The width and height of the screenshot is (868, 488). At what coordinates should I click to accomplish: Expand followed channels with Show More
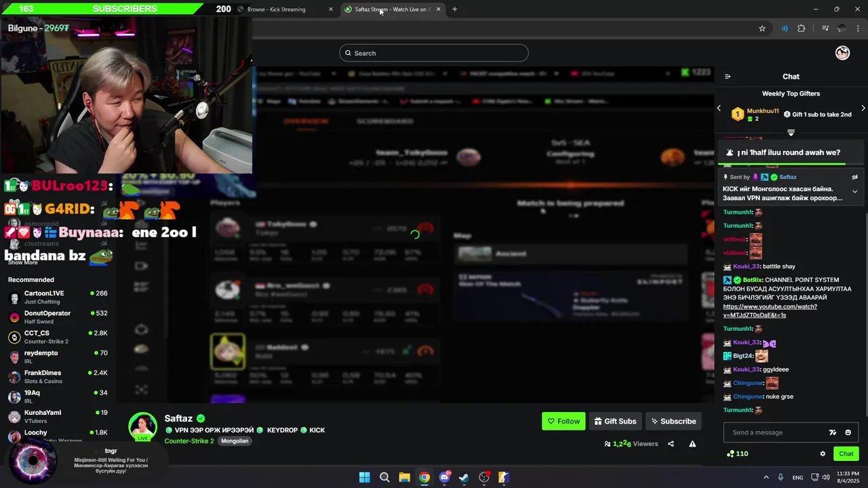[x=22, y=262]
